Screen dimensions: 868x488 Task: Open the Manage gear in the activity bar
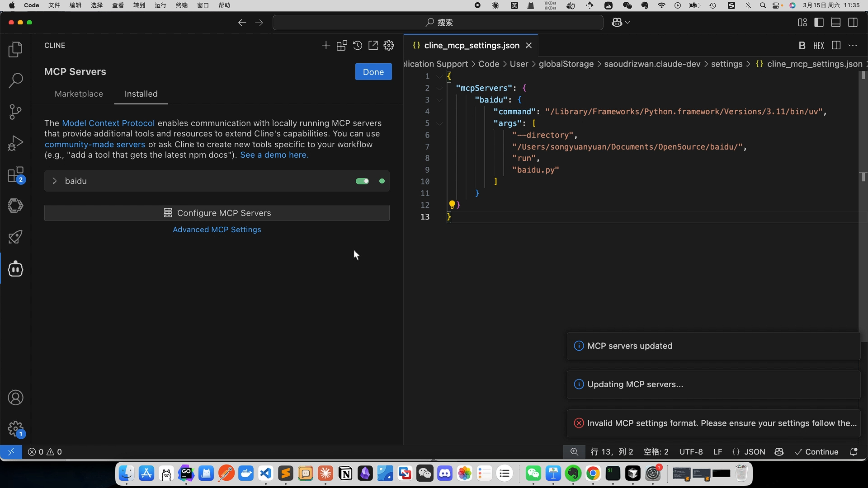15,429
